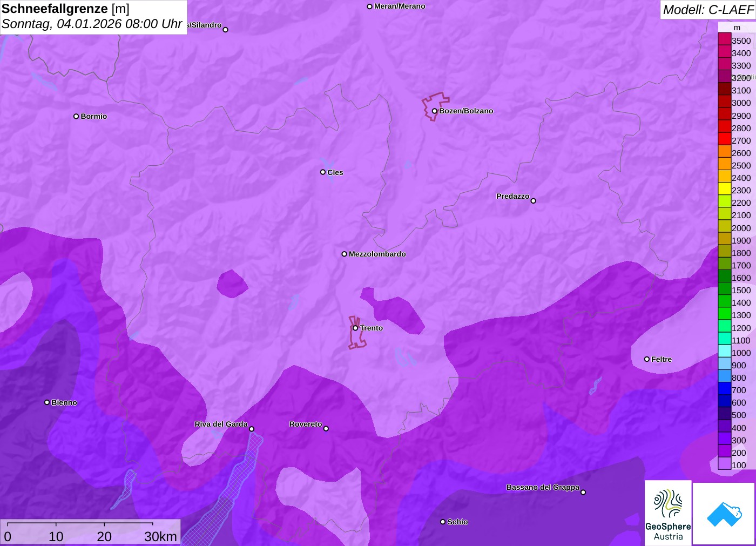756x546 pixels.
Task: Pick the 3500 m legend color swatch
Action: pyautogui.click(x=725, y=39)
